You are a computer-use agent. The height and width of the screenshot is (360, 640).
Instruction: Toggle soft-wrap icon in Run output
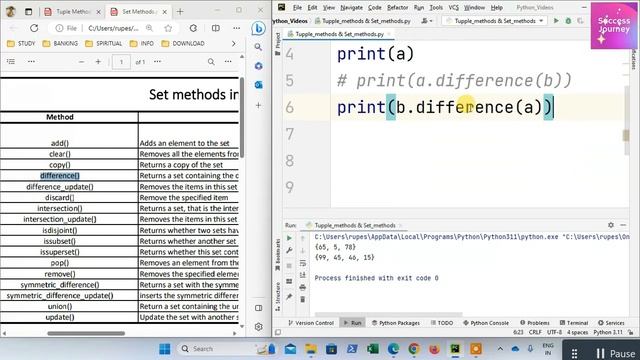pyautogui.click(x=302, y=263)
